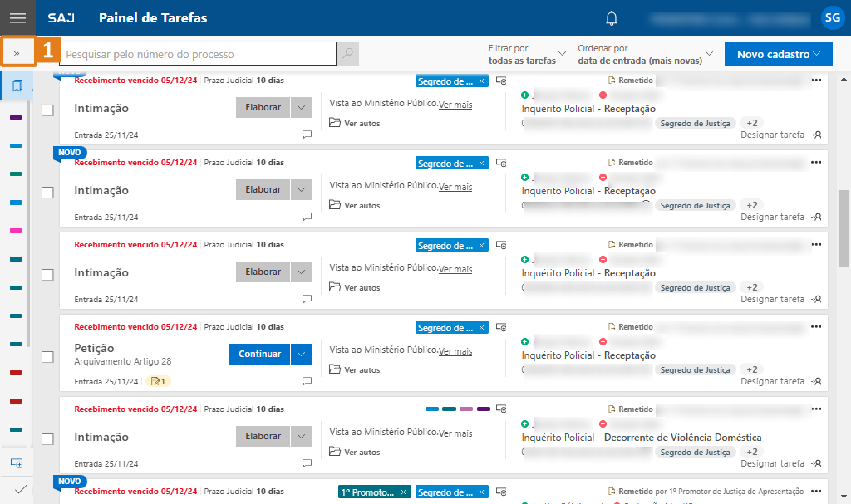Screen dimensions: 851x504
Task: Click the search magnifier button
Action: pyautogui.click(x=347, y=54)
